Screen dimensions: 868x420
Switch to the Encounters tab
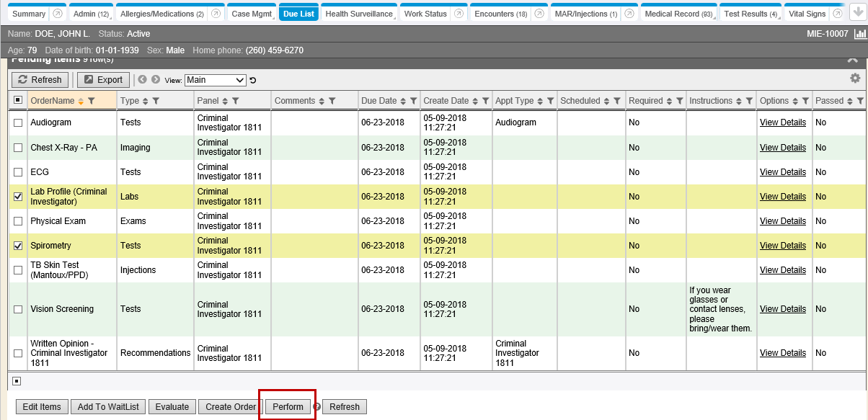coord(501,14)
